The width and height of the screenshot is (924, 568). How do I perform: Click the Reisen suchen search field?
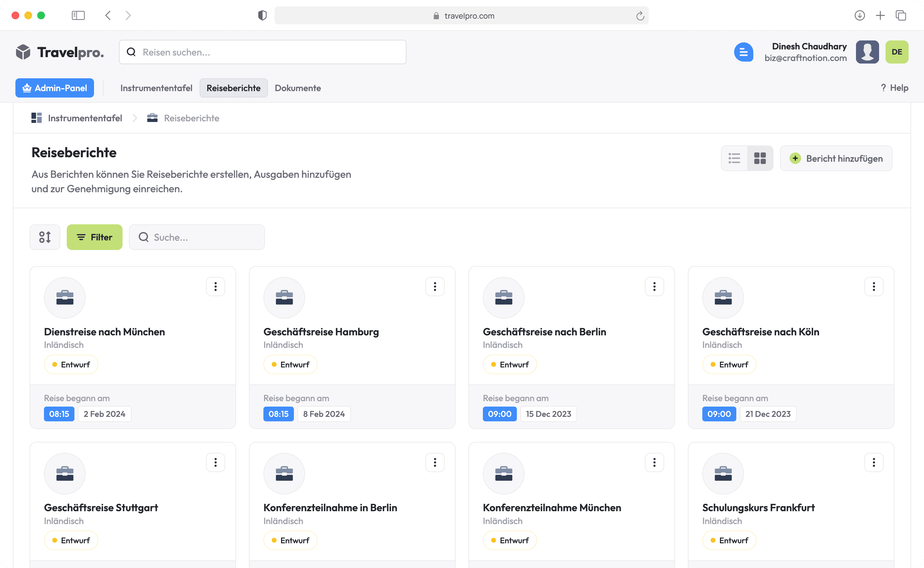click(x=263, y=52)
